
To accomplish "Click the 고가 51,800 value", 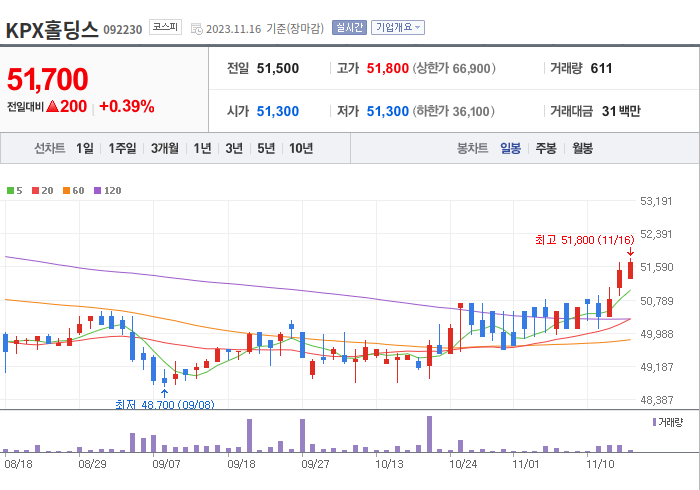I will pyautogui.click(x=388, y=68).
